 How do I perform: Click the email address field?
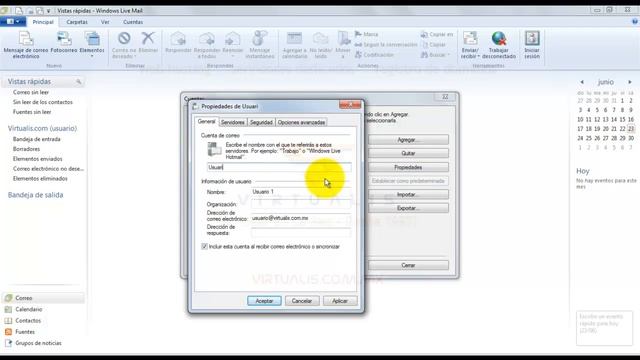(301, 218)
